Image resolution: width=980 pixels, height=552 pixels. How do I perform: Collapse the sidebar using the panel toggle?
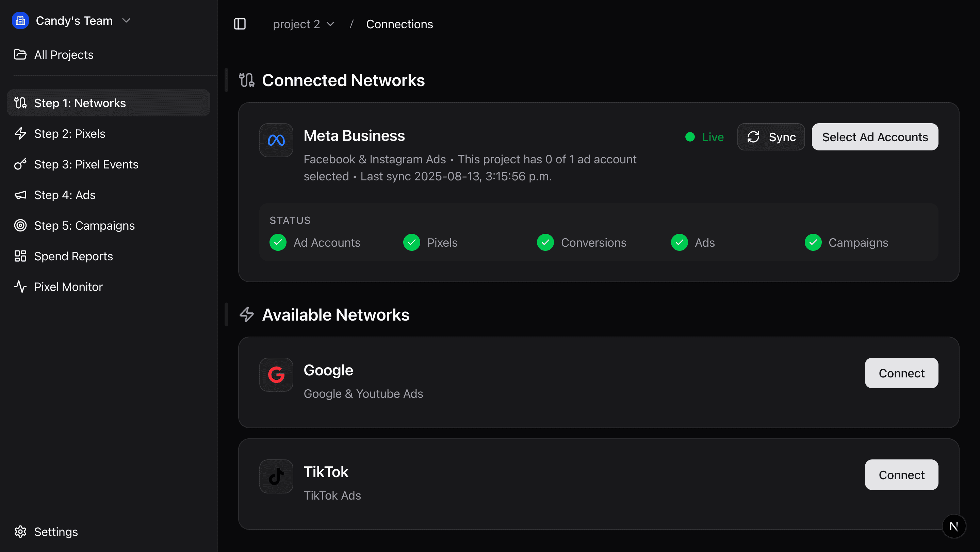point(240,23)
